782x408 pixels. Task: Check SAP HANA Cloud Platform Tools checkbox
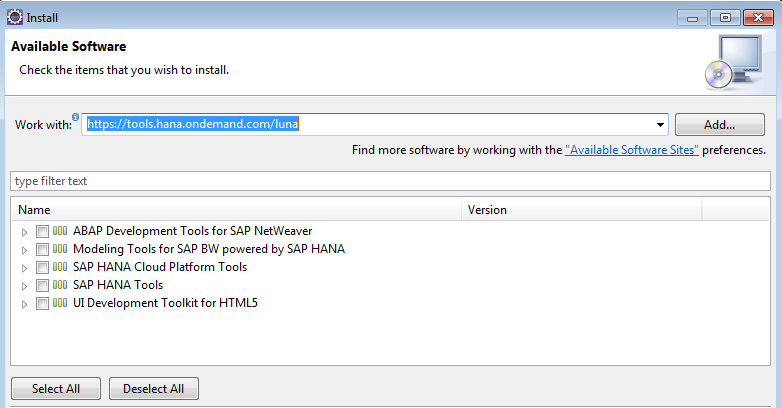(42, 267)
